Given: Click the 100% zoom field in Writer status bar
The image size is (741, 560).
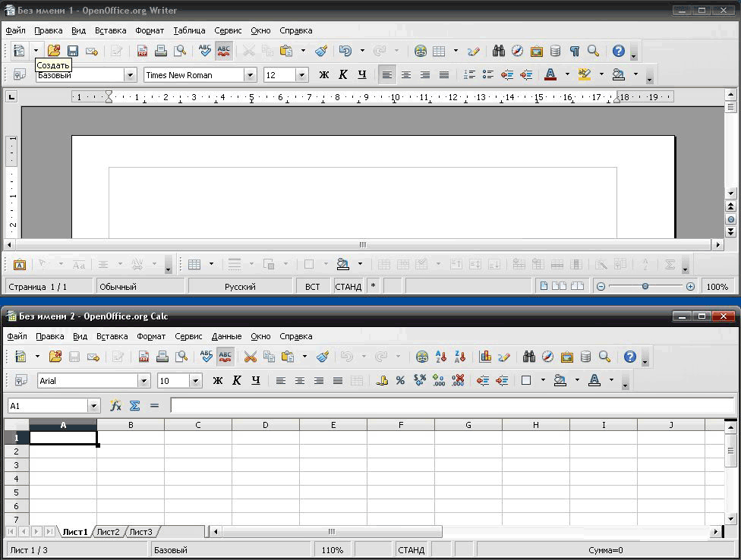Looking at the screenshot, I should [717, 287].
